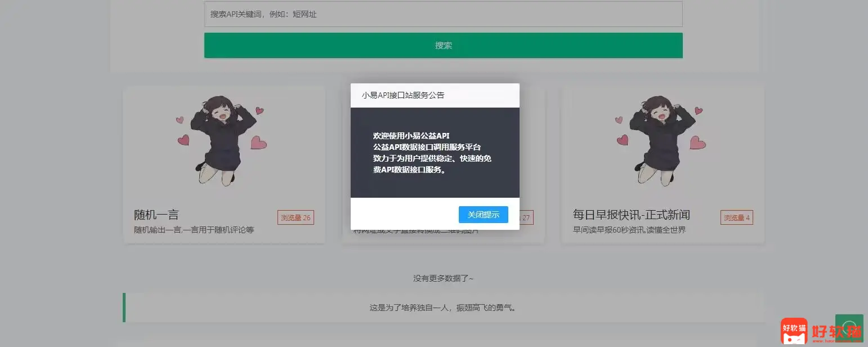
Task: Click the 浏览量 4 badge
Action: click(x=736, y=217)
